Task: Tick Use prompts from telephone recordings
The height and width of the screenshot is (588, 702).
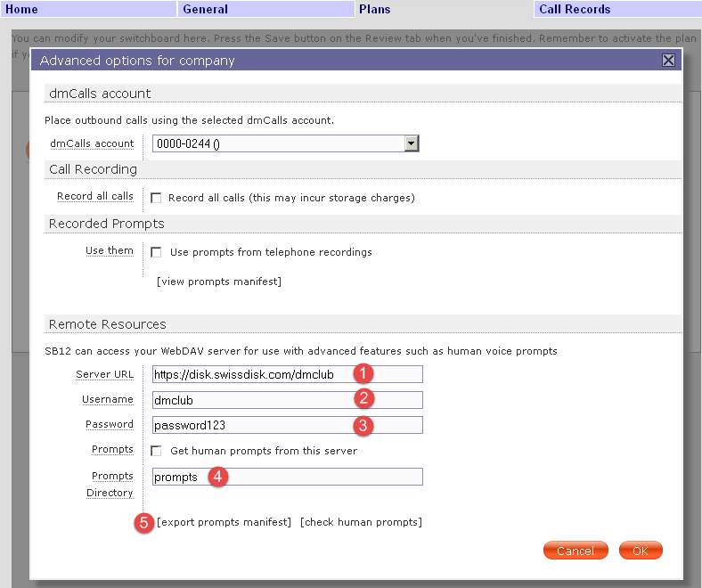Action: pos(156,252)
